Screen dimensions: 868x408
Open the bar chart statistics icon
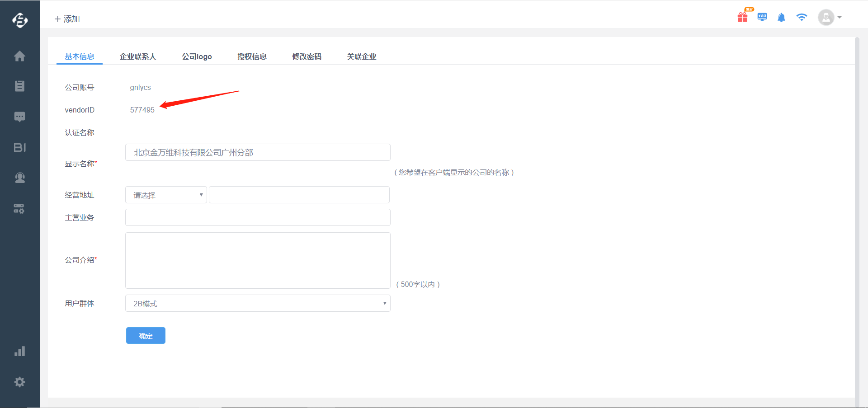pos(19,352)
